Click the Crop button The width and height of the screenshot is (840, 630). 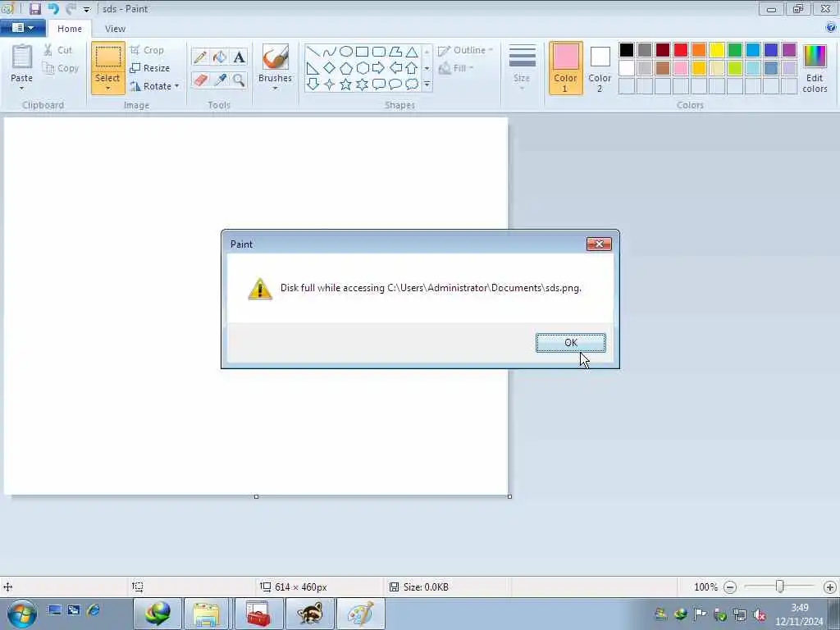(x=147, y=50)
